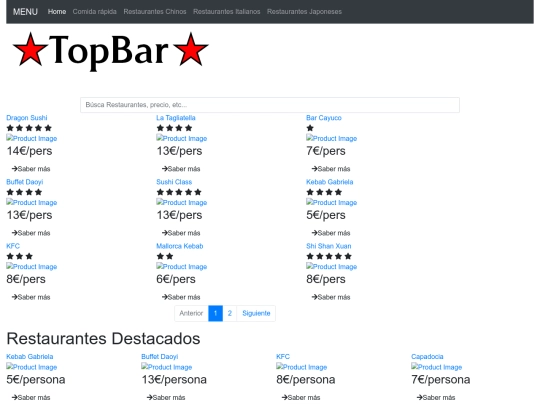Open the MENU brand link
The width and height of the screenshot is (540, 405).
tap(25, 12)
